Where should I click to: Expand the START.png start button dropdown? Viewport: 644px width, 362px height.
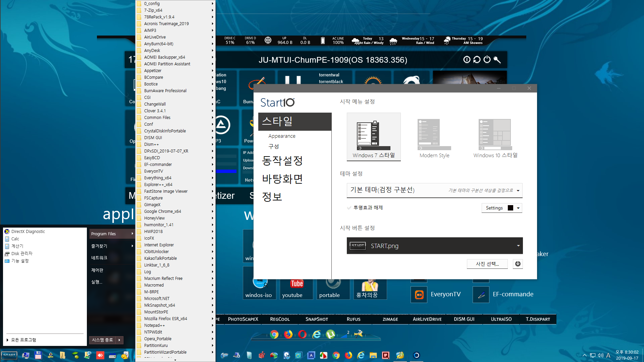[434, 246]
